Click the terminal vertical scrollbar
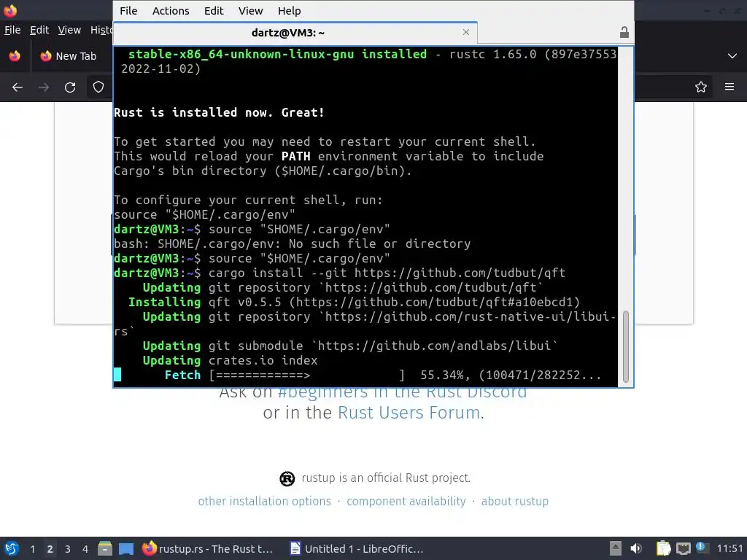Viewport: 747px width, 560px height. coord(625,346)
